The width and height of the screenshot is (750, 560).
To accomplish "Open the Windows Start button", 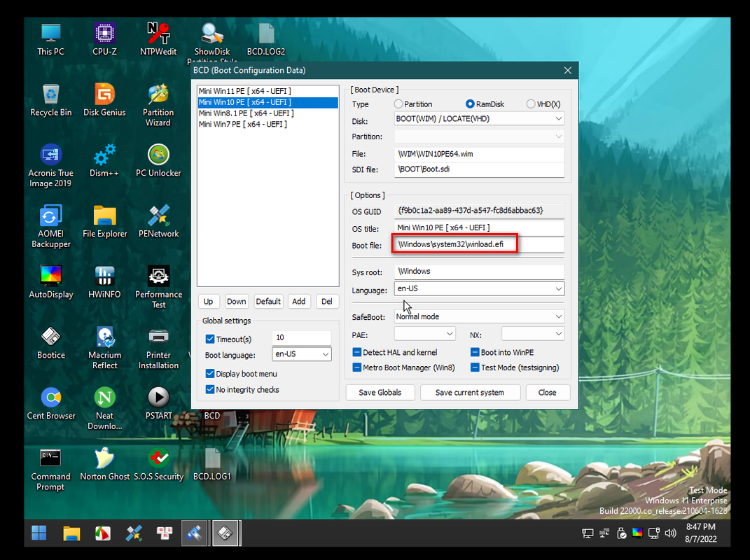I will 39,533.
